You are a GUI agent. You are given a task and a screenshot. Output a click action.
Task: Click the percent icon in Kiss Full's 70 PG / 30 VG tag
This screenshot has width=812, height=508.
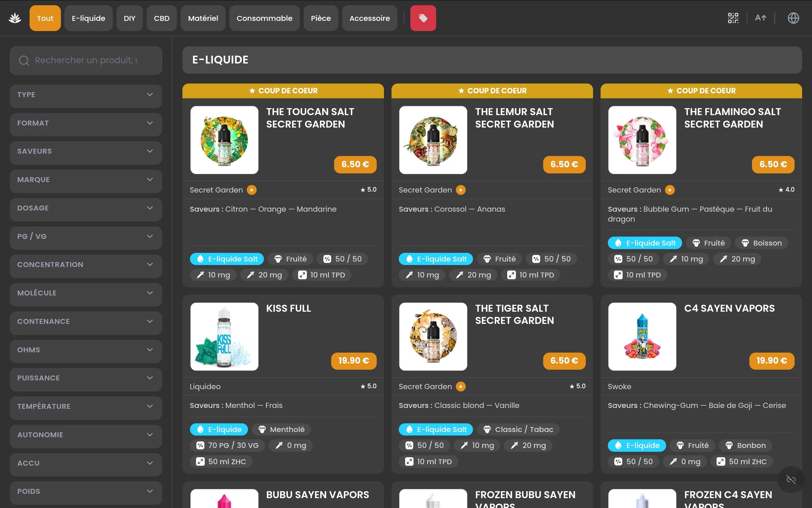[200, 445]
